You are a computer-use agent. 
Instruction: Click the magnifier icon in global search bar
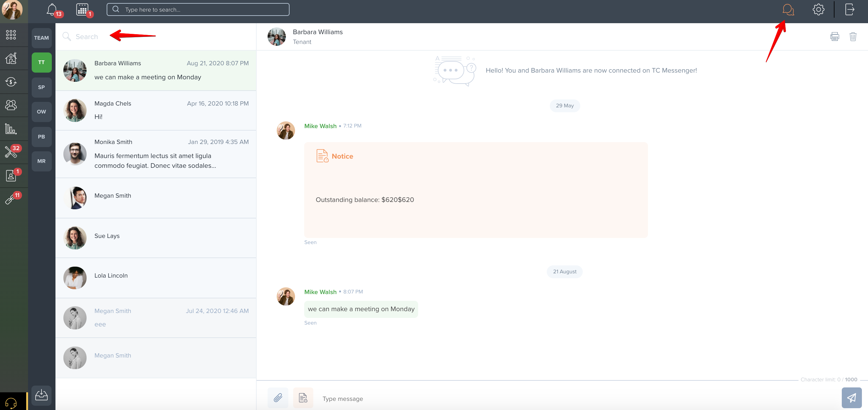click(x=116, y=9)
